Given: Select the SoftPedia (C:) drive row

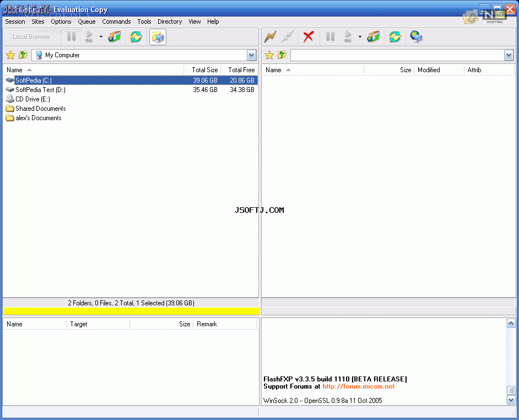Looking at the screenshot, I should point(131,80).
